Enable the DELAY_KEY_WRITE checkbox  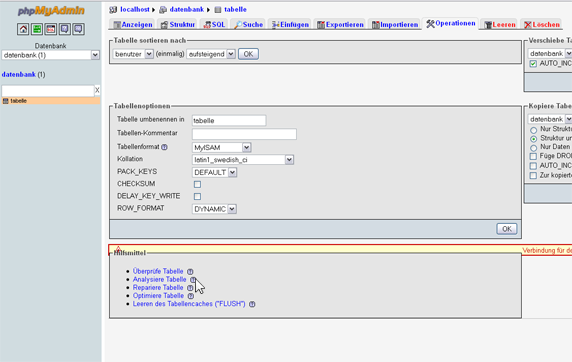point(197,196)
